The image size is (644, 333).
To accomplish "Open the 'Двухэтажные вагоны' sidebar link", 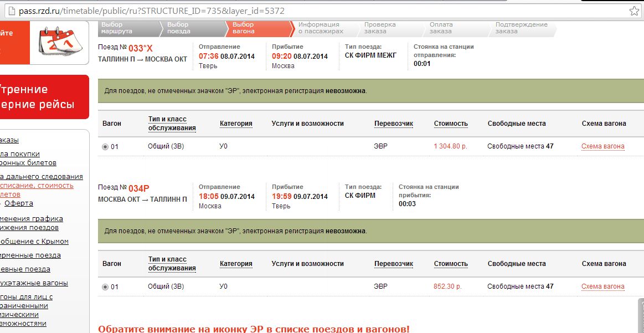I will (33, 283).
